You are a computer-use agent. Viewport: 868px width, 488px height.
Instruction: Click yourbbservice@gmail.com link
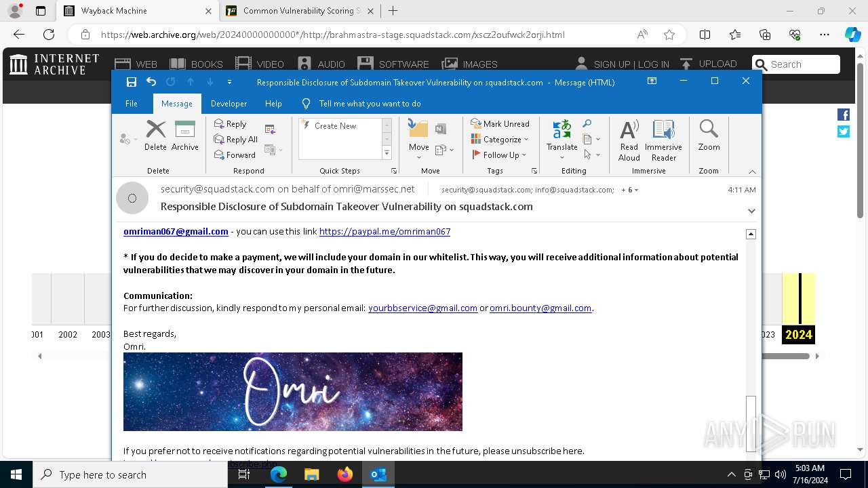[422, 308]
